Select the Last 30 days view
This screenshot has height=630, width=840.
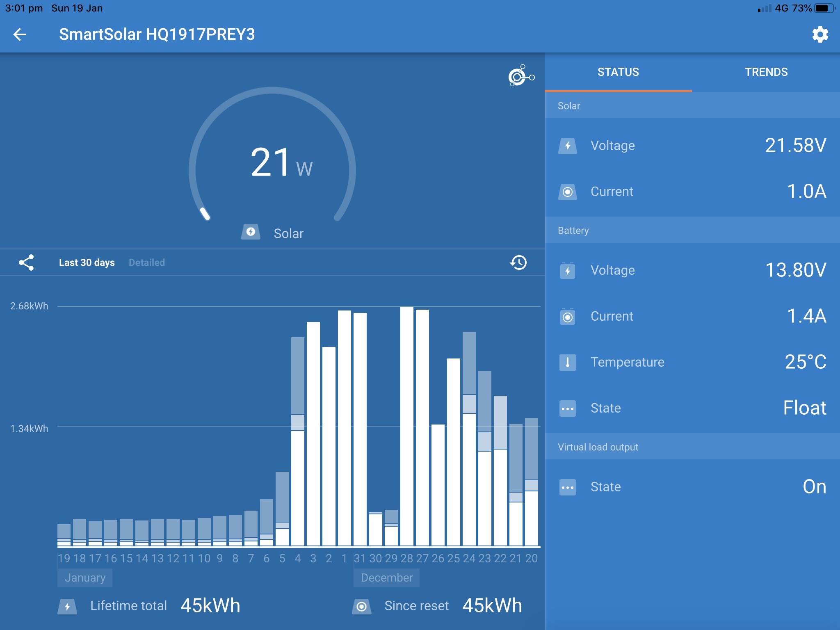(87, 262)
